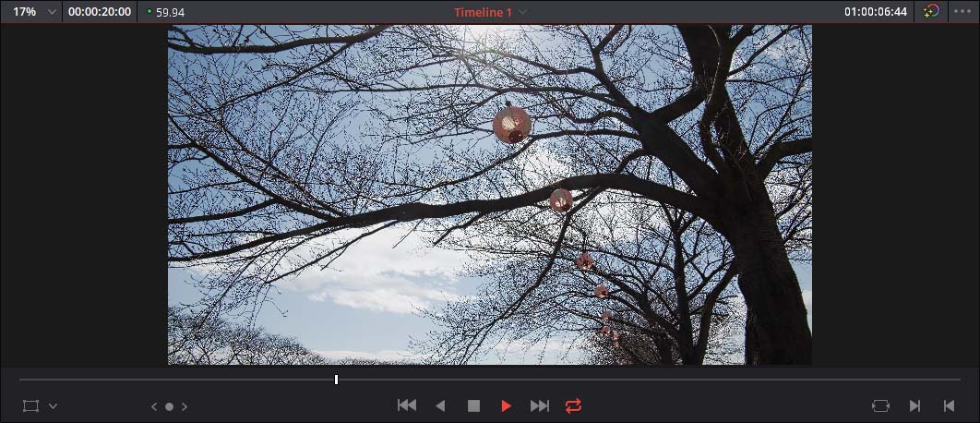The image size is (980, 423).
Task: Toggle loop playback
Action: 573,405
